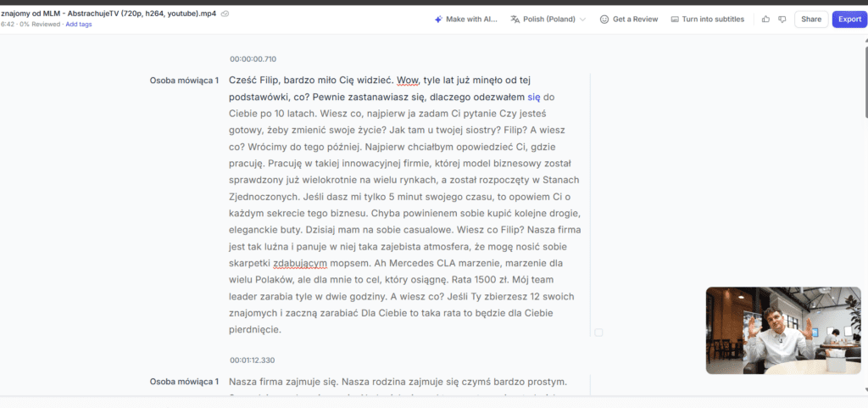
Task: Click the thumbs down feedback icon
Action: click(x=782, y=19)
